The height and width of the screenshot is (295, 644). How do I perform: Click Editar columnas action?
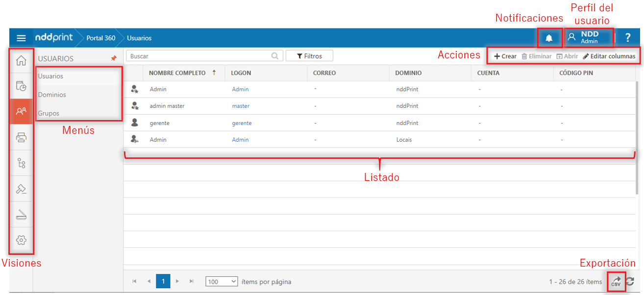609,56
